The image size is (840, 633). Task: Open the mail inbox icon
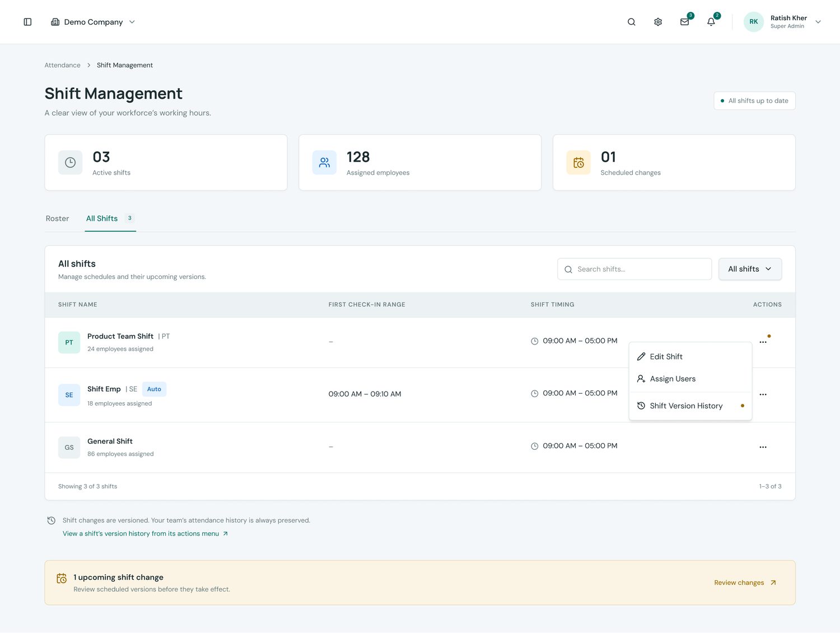[684, 22]
